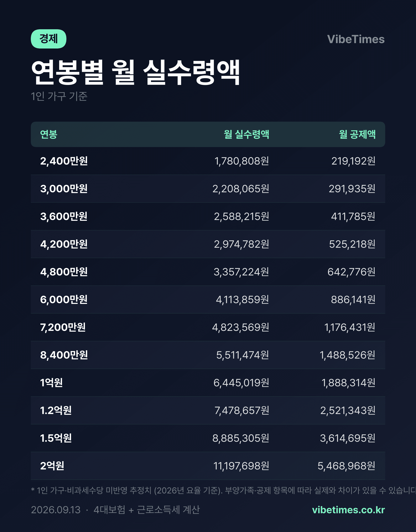Click the 8,400만원 salary row
The height and width of the screenshot is (532, 416).
tap(208, 355)
